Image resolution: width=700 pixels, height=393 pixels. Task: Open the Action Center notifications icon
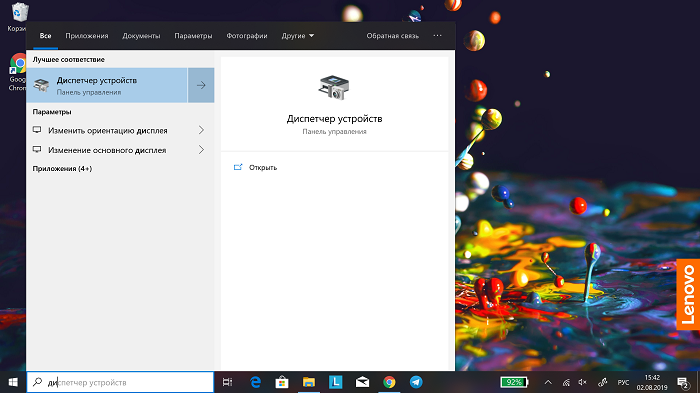coord(683,383)
